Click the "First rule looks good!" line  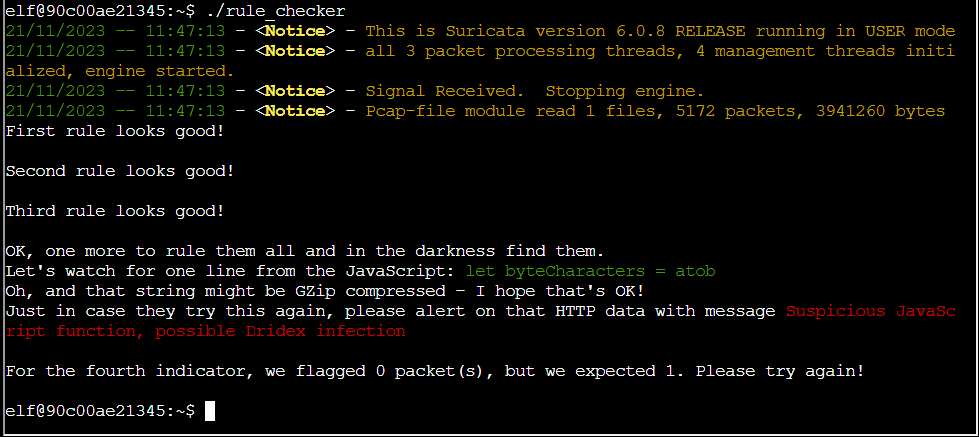[x=115, y=131]
